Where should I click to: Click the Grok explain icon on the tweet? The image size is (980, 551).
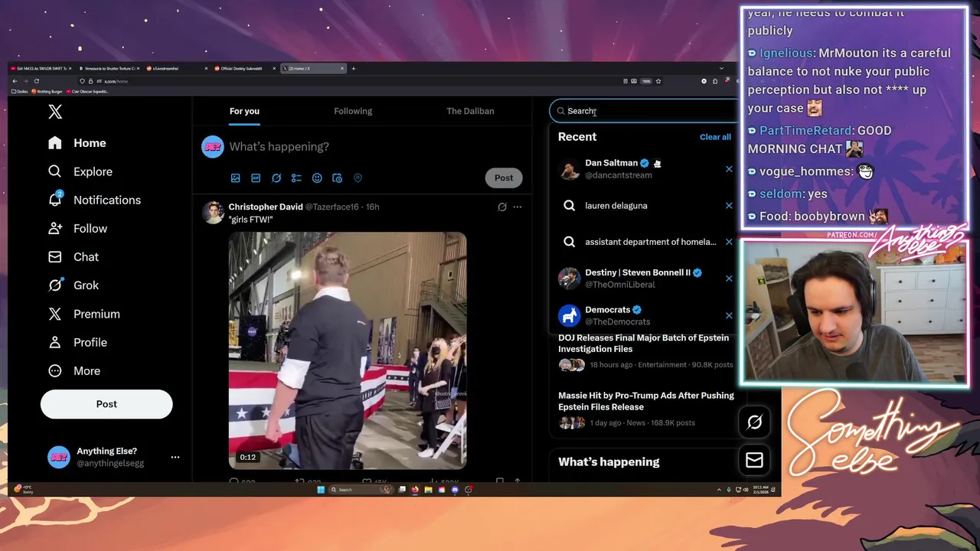click(502, 207)
